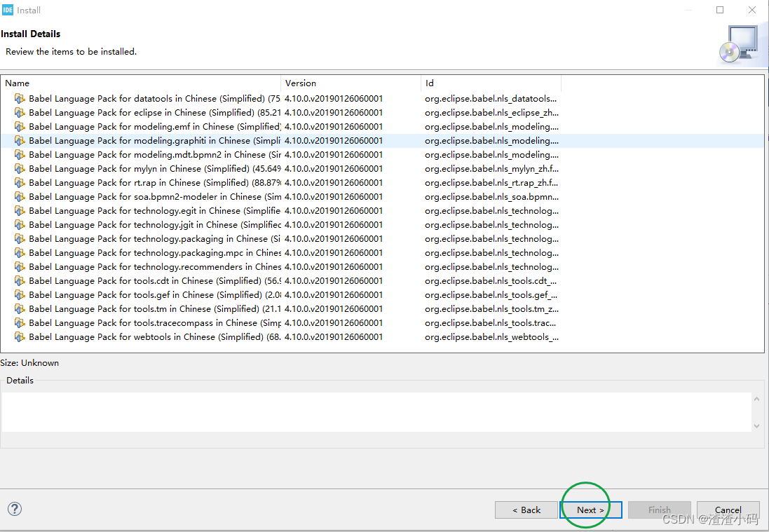Click the modeling.graphiti language pack icon
The height and width of the screenshot is (532, 769).
coord(20,141)
